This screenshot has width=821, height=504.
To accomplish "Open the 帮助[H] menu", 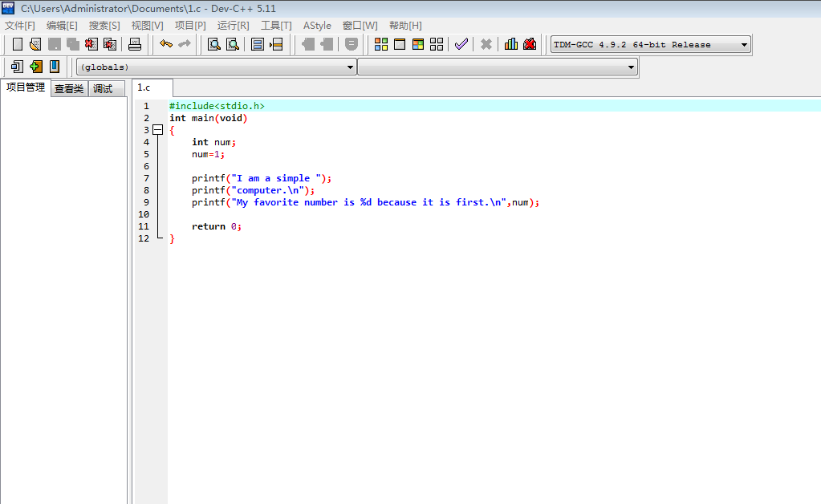I will tap(405, 26).
